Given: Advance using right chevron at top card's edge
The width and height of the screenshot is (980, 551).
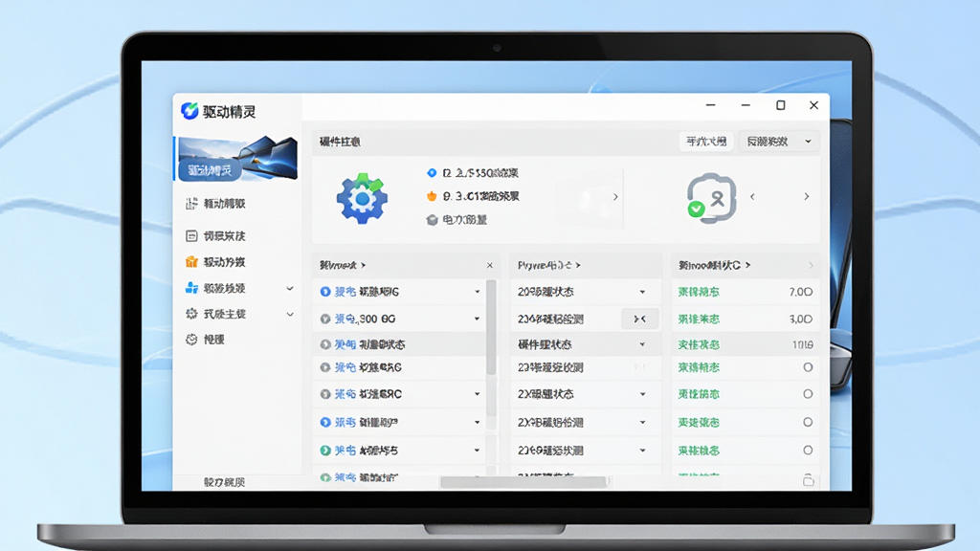Looking at the screenshot, I should tap(806, 197).
